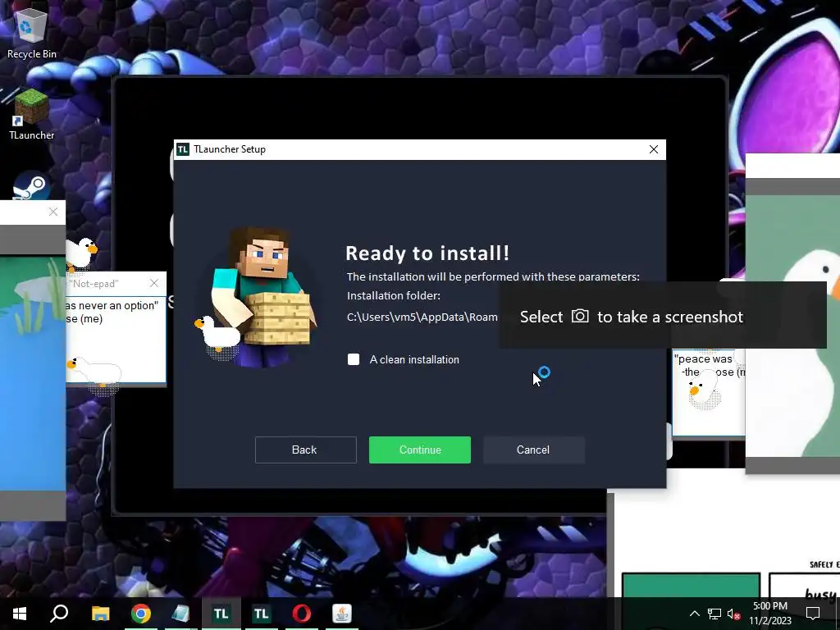Click the green Continue button
This screenshot has height=630, width=840.
(419, 450)
